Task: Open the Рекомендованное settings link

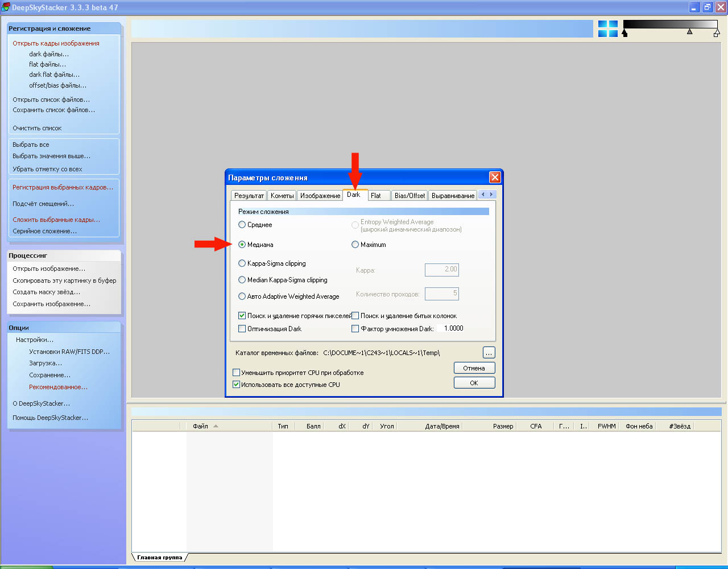Action: [x=58, y=387]
